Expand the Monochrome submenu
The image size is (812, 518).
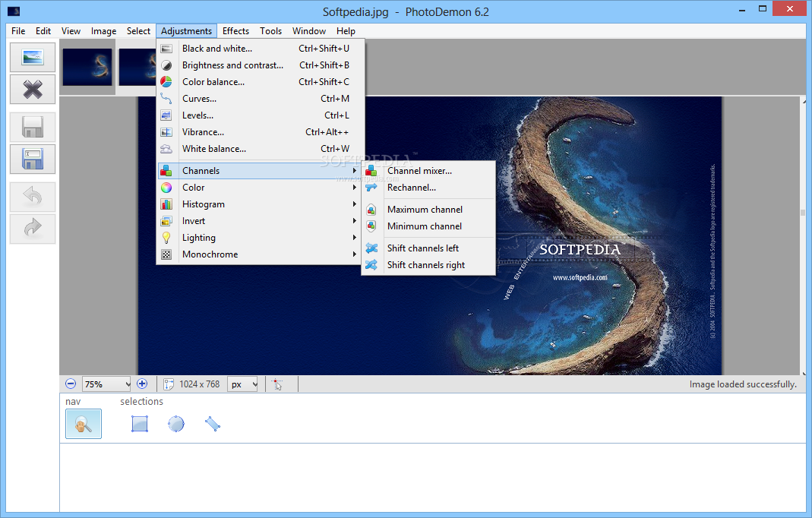coord(261,254)
